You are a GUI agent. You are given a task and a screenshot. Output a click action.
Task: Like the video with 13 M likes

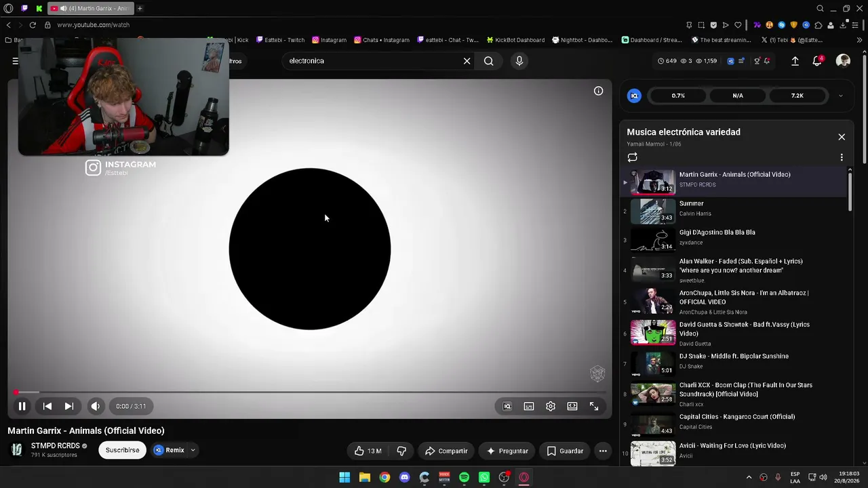pos(368,451)
